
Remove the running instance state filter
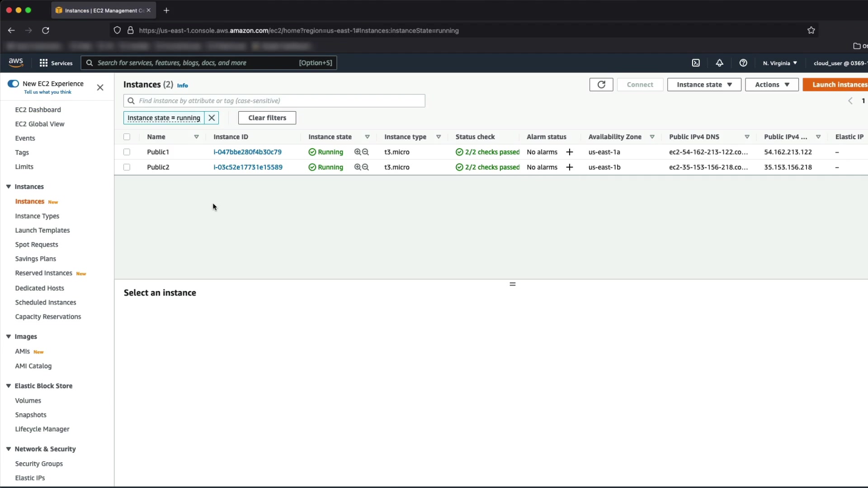(x=212, y=118)
